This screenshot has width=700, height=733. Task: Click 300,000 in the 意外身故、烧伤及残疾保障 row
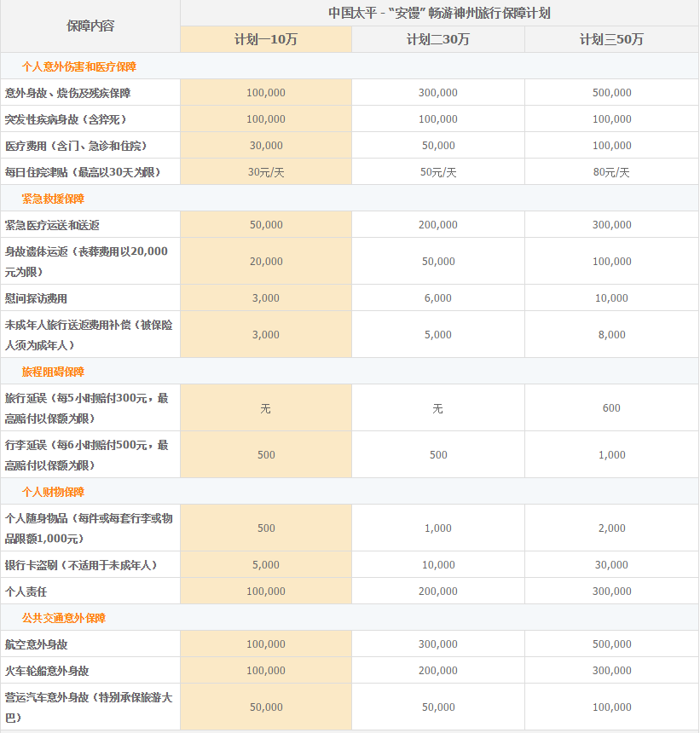(437, 93)
